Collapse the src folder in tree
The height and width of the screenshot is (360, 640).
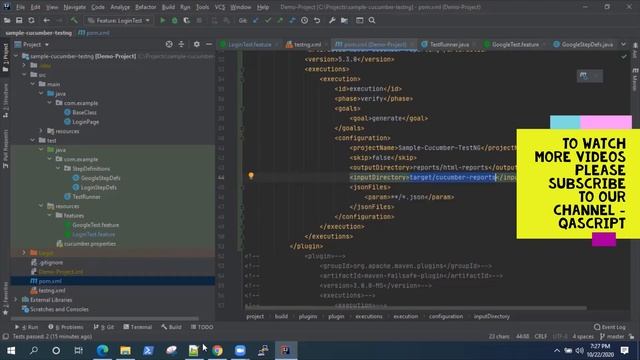24,75
